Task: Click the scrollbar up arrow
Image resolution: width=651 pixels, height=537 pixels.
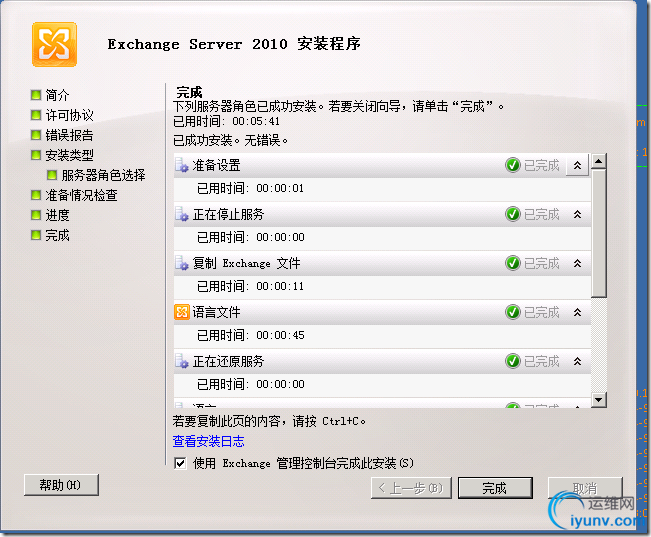Action: tap(599, 161)
